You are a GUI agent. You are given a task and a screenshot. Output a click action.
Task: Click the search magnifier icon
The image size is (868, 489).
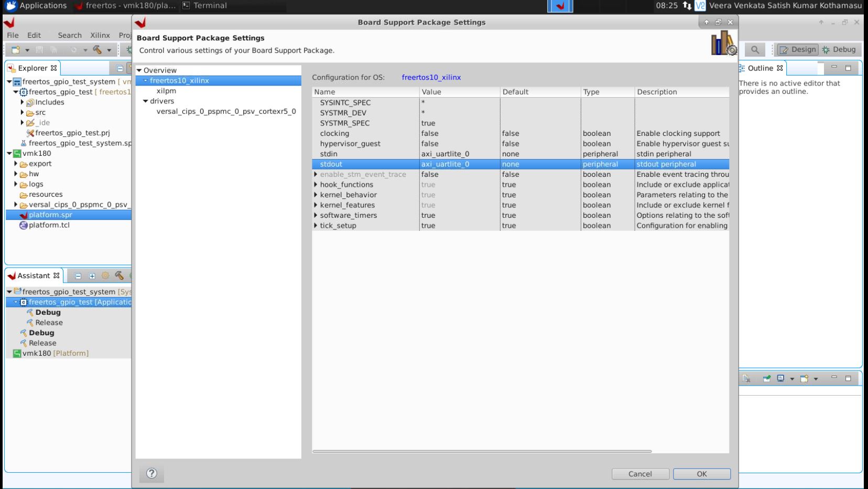pyautogui.click(x=755, y=49)
